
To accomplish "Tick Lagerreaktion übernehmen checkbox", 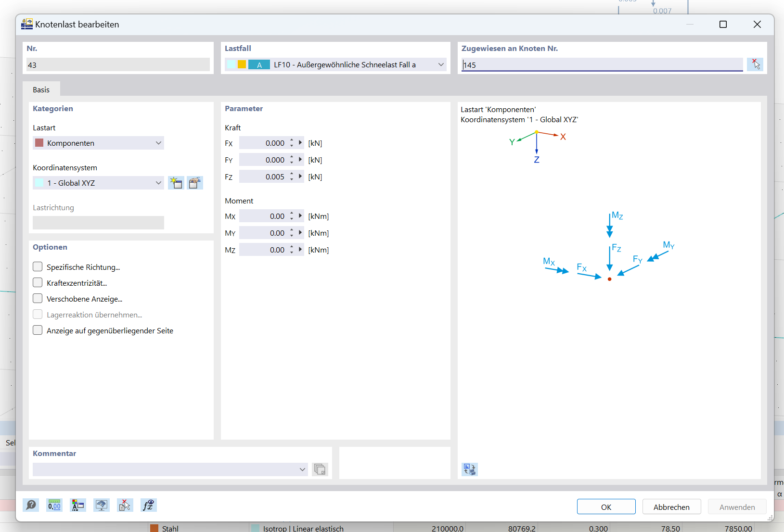I will (x=38, y=314).
